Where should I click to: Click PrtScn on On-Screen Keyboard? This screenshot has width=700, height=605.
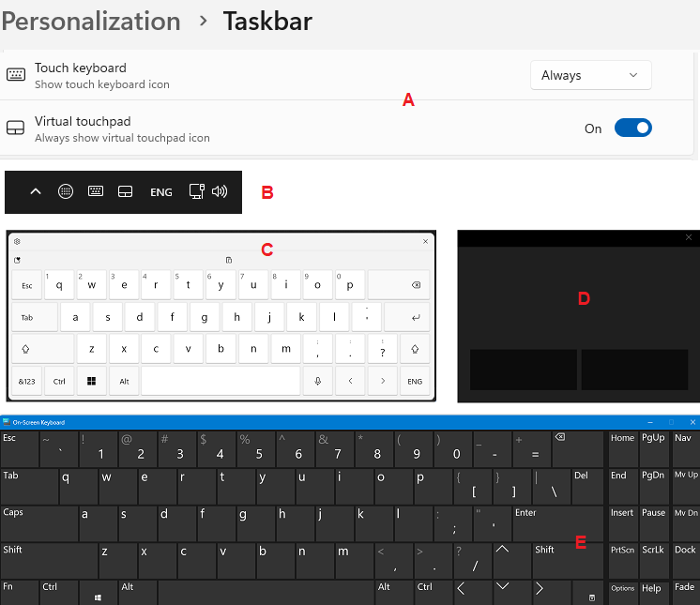click(x=623, y=560)
